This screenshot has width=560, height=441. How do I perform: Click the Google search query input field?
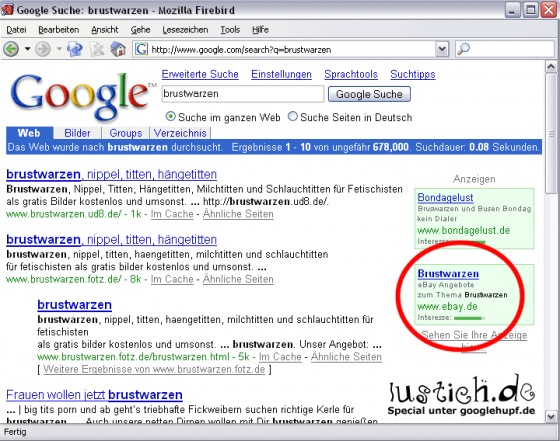(243, 94)
